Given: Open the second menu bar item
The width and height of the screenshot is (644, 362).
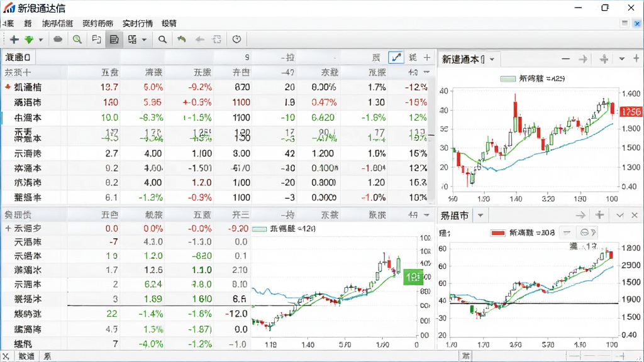Looking at the screenshot, I should pyautogui.click(x=28, y=23).
